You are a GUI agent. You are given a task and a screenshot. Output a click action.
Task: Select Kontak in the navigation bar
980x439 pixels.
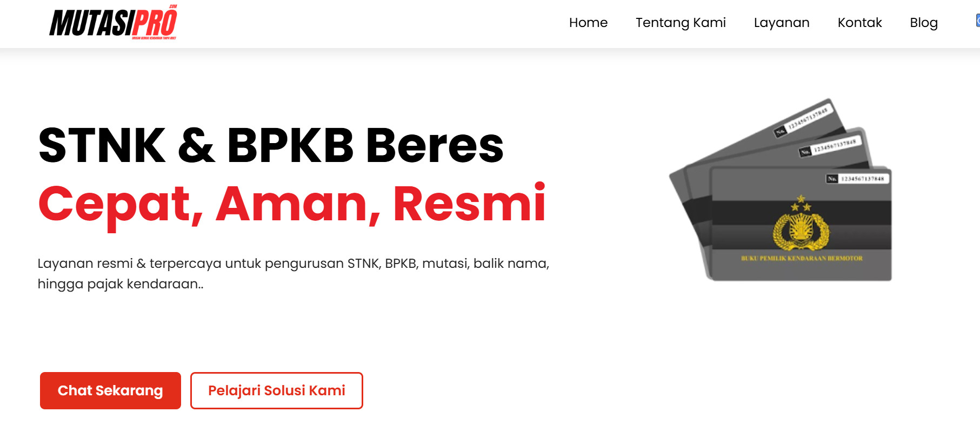click(x=859, y=23)
